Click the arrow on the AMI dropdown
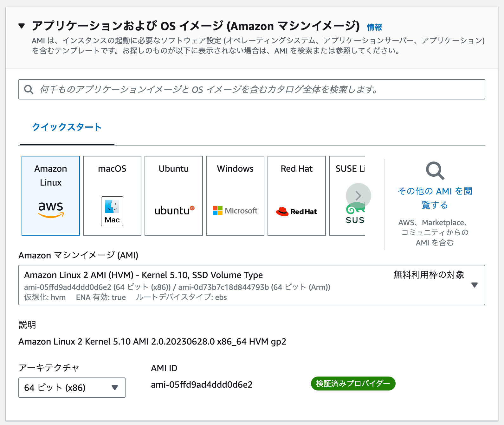This screenshot has width=504, height=425. pos(475,285)
